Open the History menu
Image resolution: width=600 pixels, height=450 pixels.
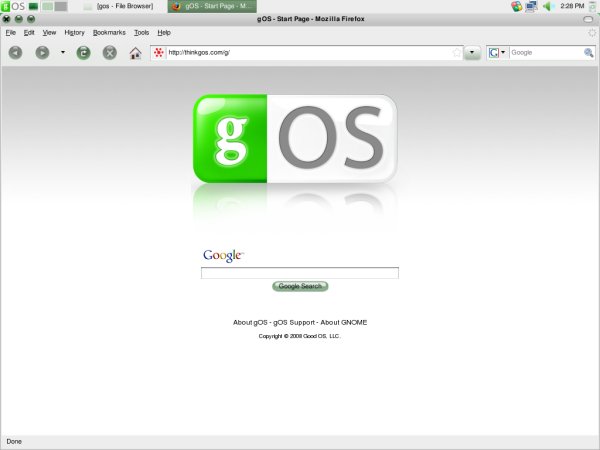coord(74,33)
